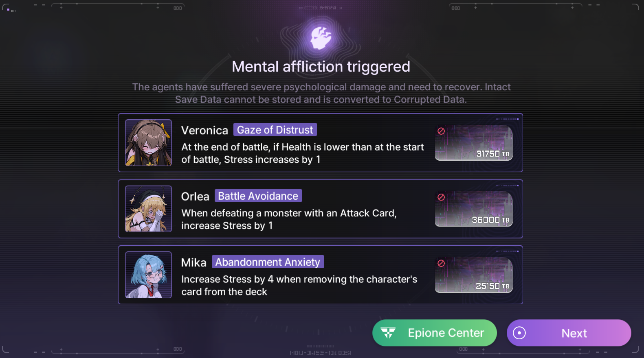
Task: Click Orlea's affliction description text
Action: tap(289, 219)
